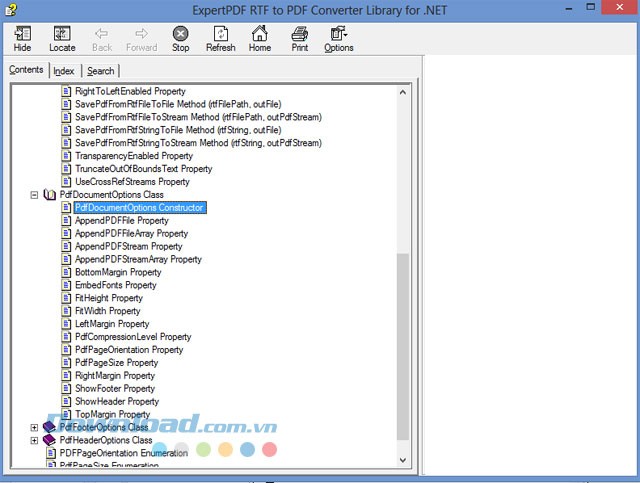Maximize the help viewer window

(590, 7)
